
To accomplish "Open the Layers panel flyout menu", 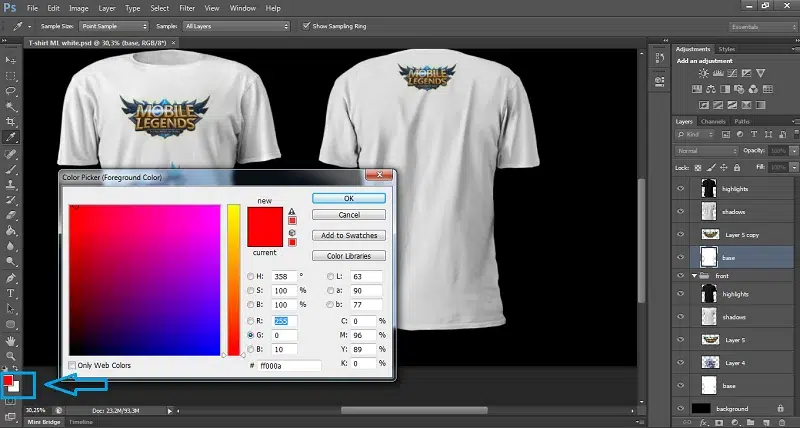I will tap(795, 121).
